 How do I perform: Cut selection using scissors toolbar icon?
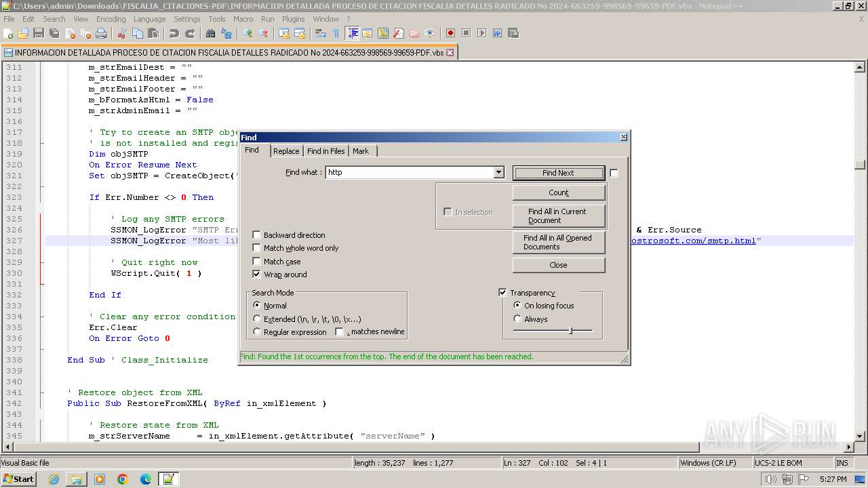point(121,33)
